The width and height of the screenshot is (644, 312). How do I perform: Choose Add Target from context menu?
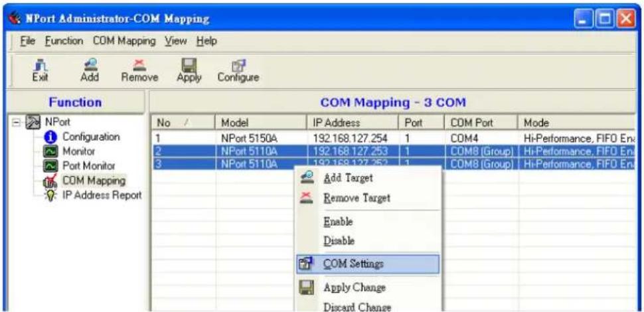click(369, 178)
